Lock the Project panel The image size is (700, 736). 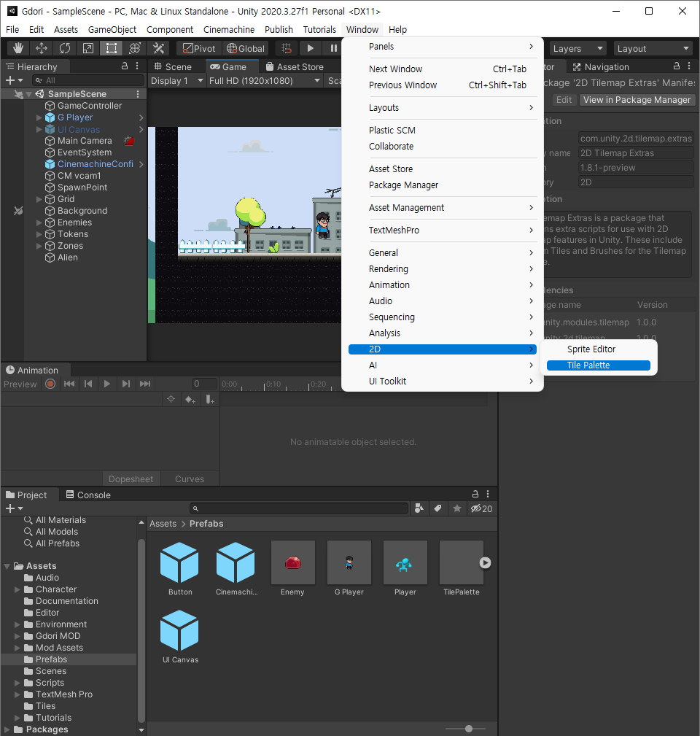475,494
